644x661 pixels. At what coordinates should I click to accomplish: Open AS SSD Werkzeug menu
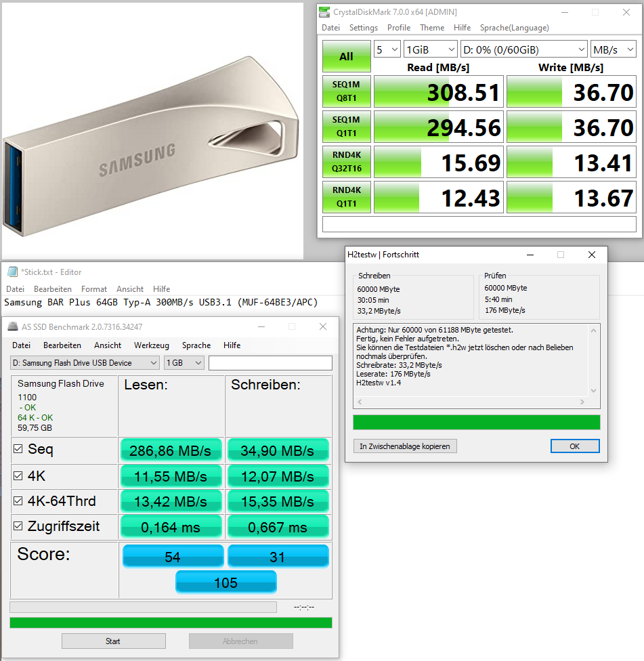(x=151, y=345)
